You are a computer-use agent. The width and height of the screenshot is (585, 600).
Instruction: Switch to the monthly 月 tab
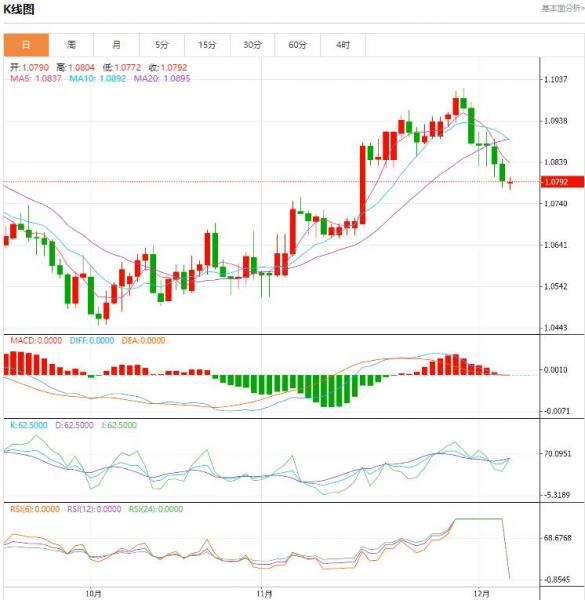[x=117, y=45]
